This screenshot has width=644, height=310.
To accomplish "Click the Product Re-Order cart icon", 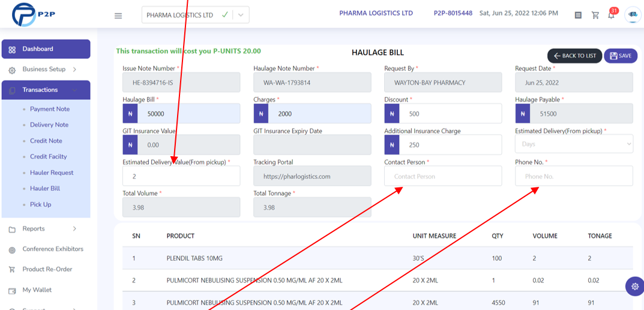I will (12, 270).
